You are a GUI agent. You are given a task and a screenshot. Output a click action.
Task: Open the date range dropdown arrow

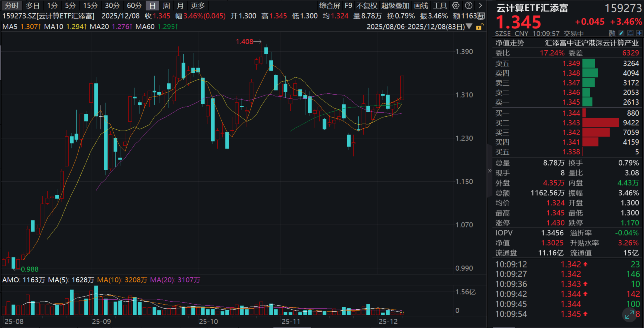469,25
